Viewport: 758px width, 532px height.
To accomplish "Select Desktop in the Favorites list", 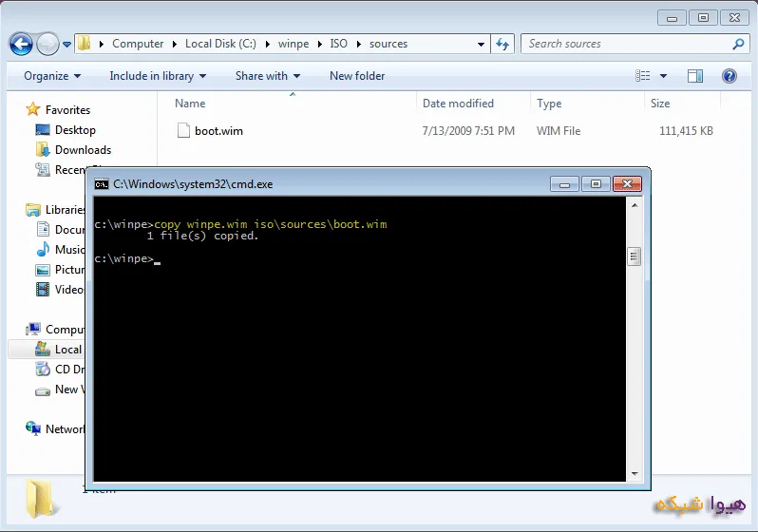I will tap(75, 130).
